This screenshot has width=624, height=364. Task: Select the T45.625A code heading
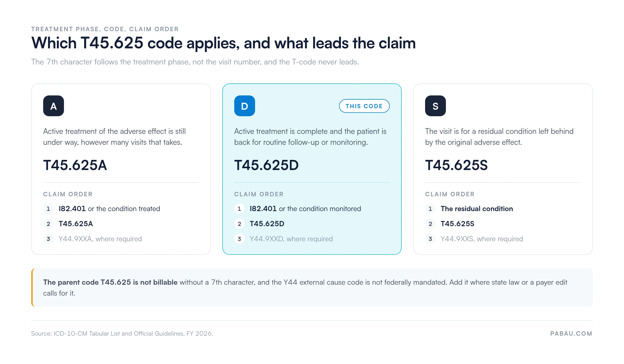click(75, 165)
